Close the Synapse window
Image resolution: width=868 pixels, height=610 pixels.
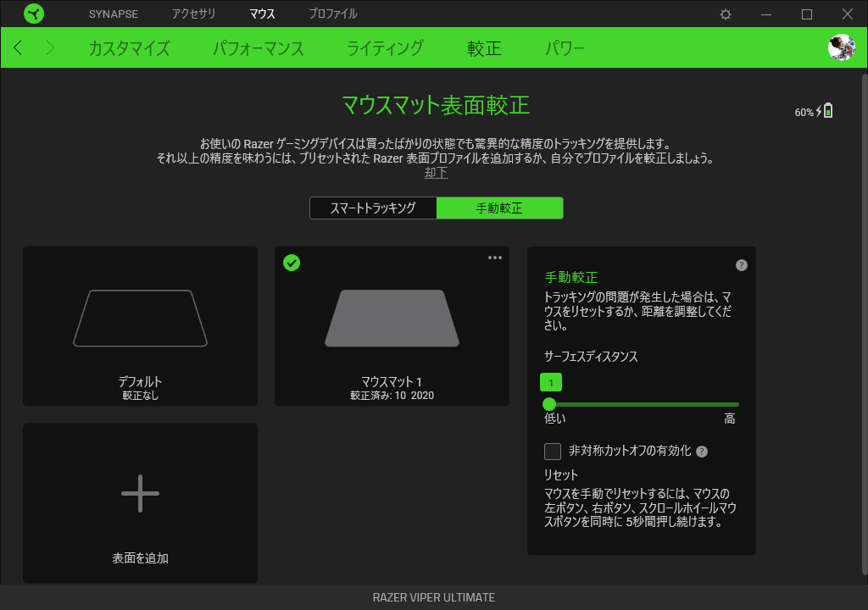tap(847, 14)
